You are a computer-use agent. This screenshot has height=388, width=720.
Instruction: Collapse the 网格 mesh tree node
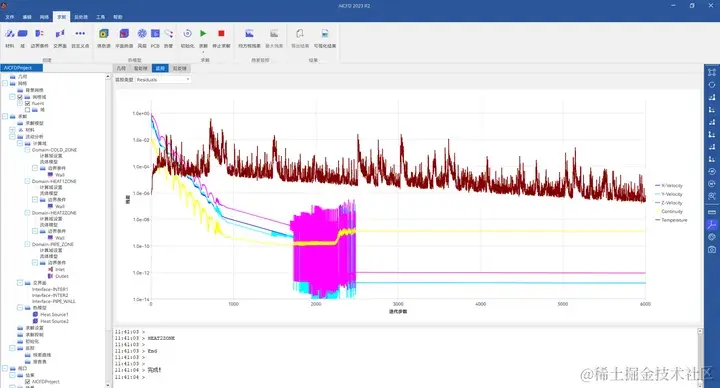[x=5, y=84]
